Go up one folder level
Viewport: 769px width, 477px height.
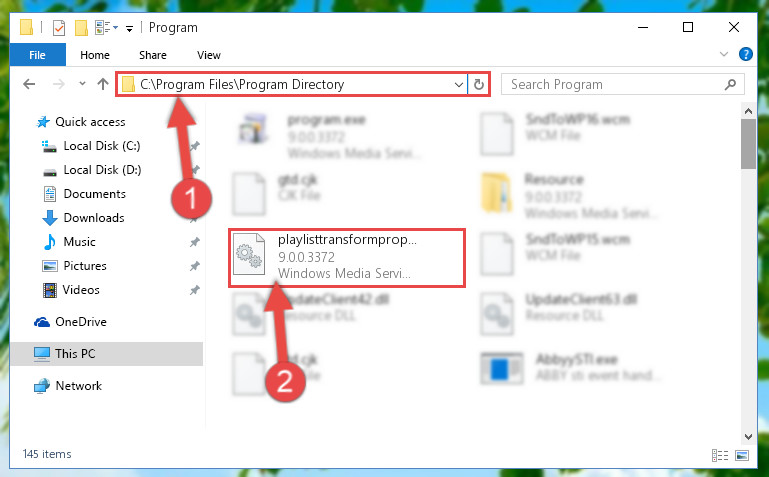103,84
